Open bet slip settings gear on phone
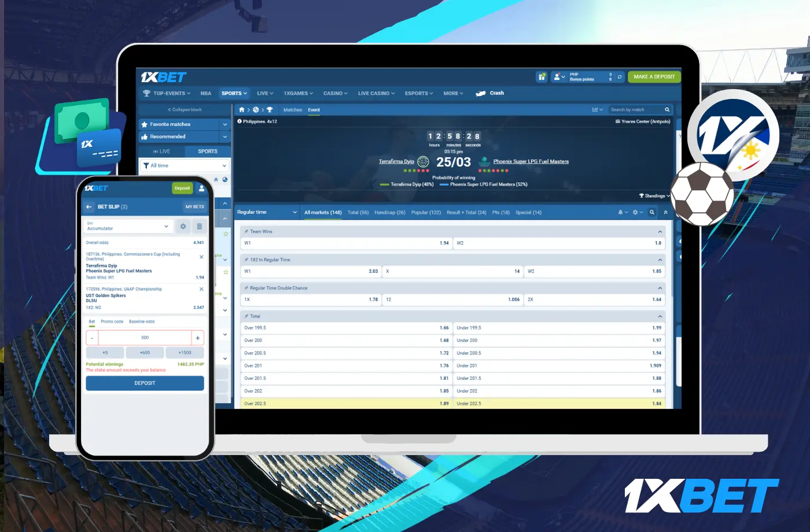Screen dimensions: 810x532 tap(183, 226)
